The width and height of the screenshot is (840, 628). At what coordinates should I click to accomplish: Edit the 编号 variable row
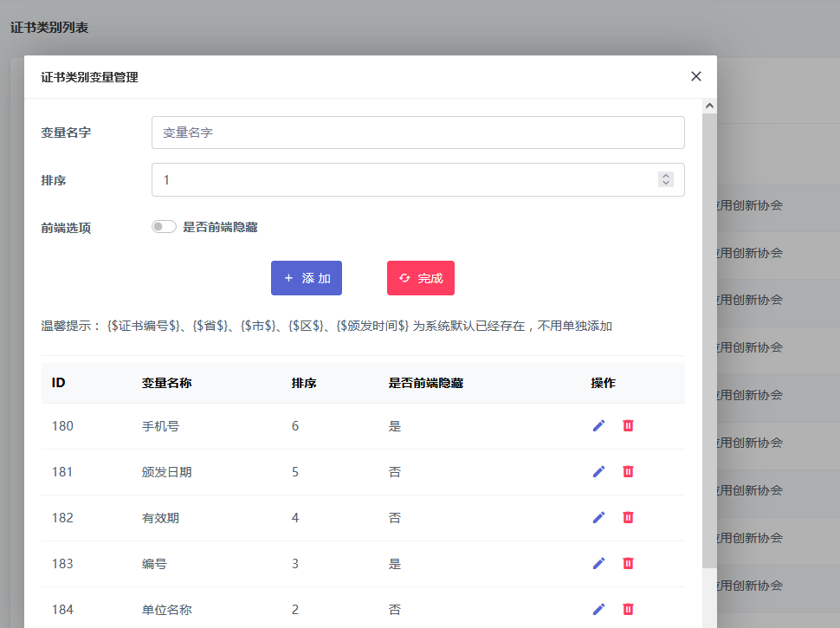[x=599, y=563]
